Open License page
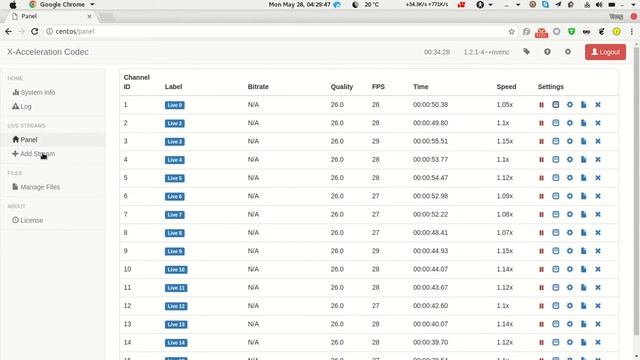640x360 pixels. click(27, 220)
